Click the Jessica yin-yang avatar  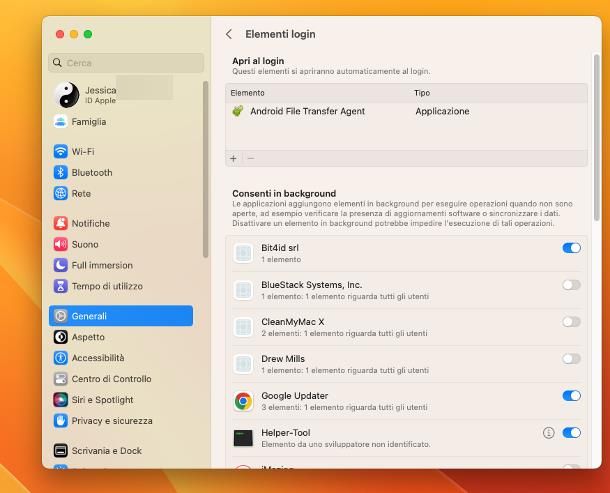67,95
